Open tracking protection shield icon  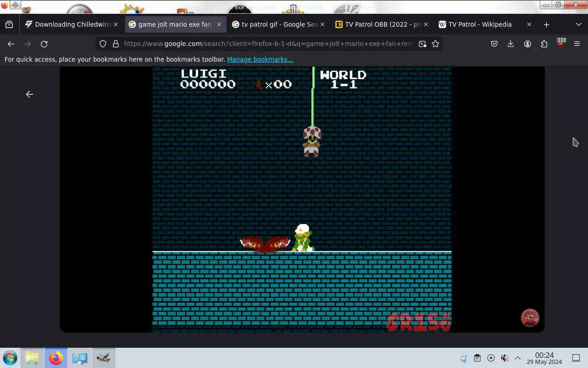(103, 44)
